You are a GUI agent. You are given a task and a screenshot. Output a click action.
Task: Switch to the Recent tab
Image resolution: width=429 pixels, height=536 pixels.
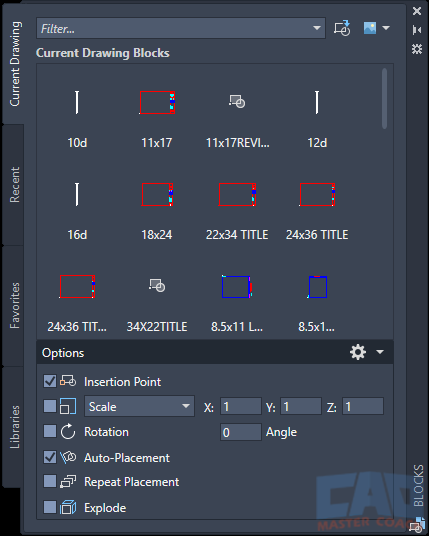coord(14,185)
